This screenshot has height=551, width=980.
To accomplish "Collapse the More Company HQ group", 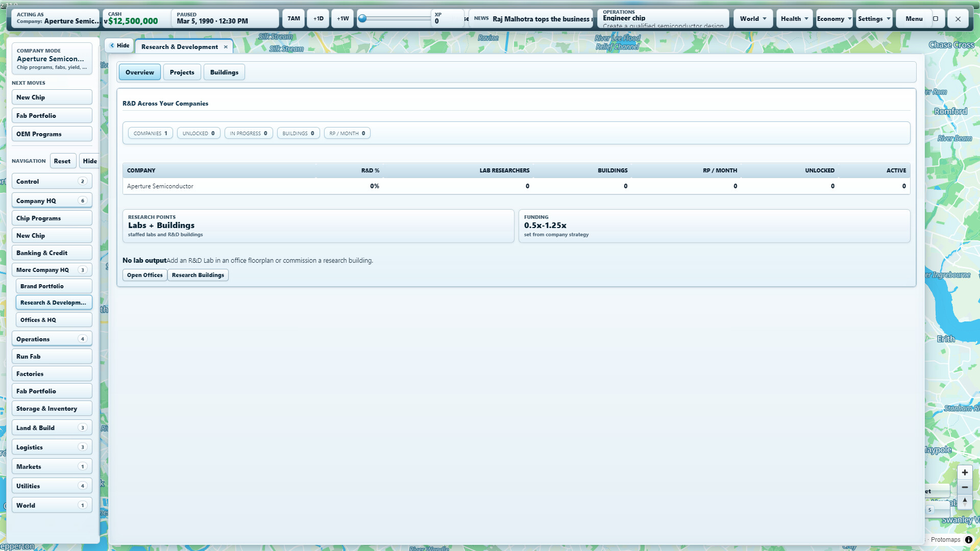I will (x=52, y=270).
